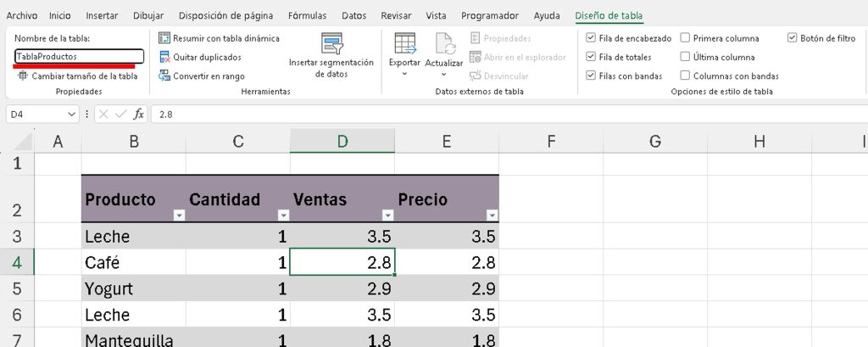Image resolution: width=868 pixels, height=347 pixels.
Task: Uncheck Fila de totales checkbox
Action: (x=591, y=57)
